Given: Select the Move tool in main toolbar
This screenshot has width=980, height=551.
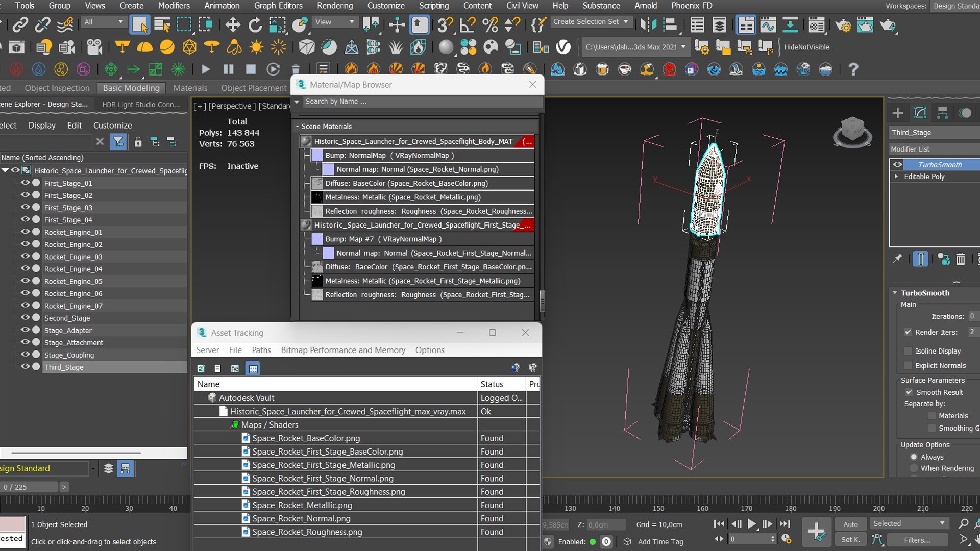Looking at the screenshot, I should click(x=233, y=24).
